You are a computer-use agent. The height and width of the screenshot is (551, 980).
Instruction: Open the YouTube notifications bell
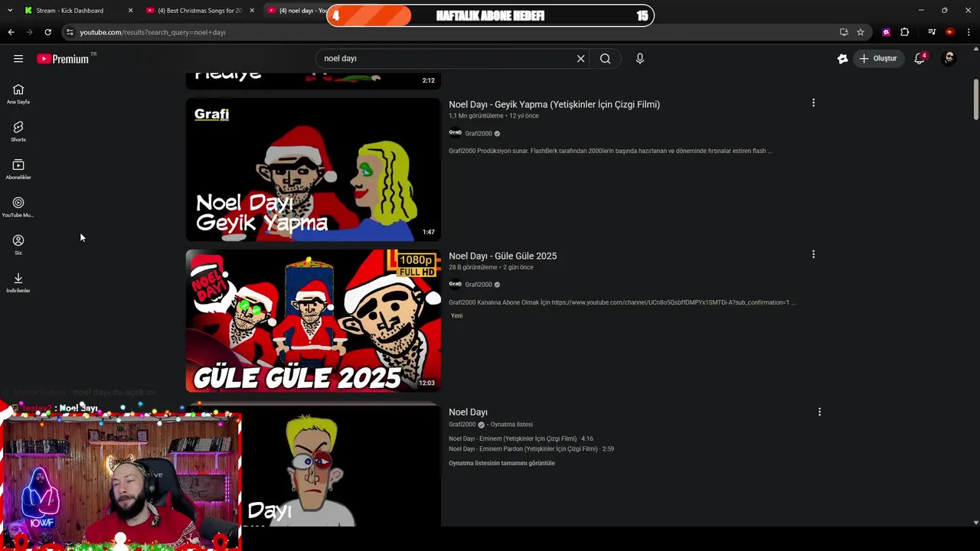920,59
